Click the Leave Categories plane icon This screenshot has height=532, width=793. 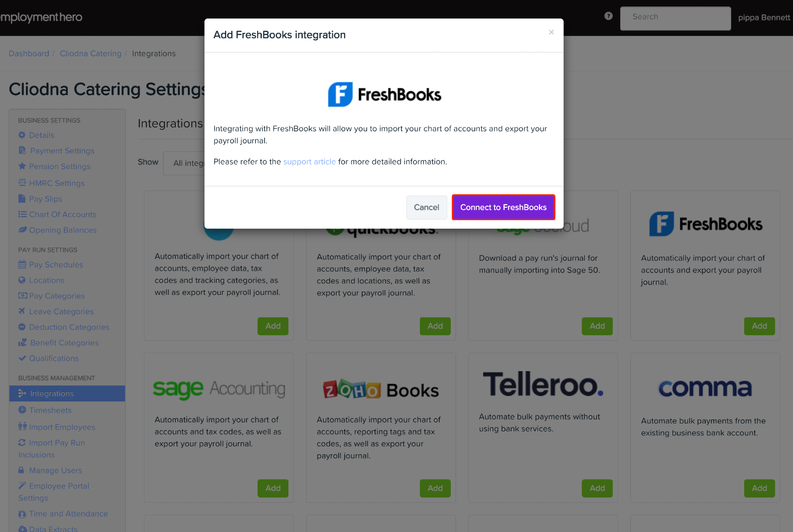22,311
